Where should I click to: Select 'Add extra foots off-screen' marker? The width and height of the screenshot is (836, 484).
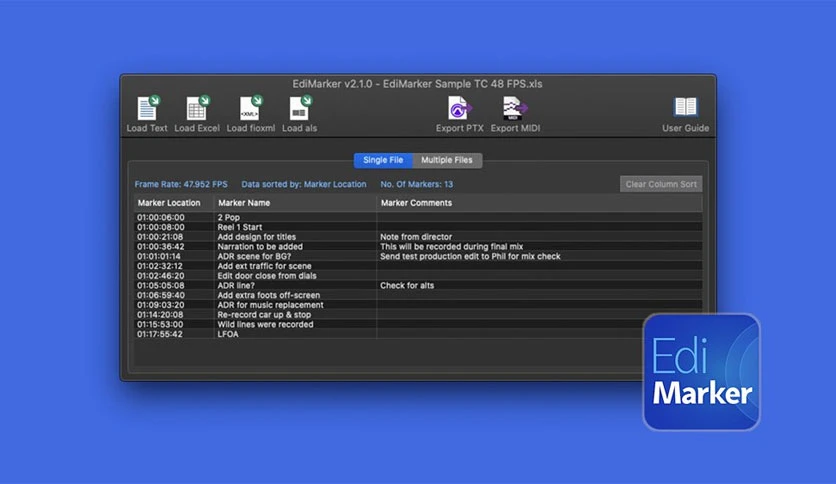pos(269,295)
